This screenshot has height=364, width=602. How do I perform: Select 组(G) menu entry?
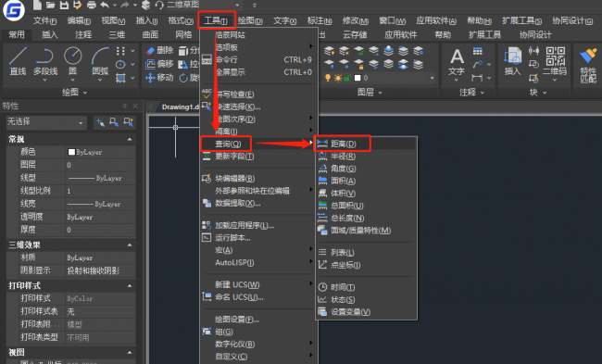(x=258, y=332)
